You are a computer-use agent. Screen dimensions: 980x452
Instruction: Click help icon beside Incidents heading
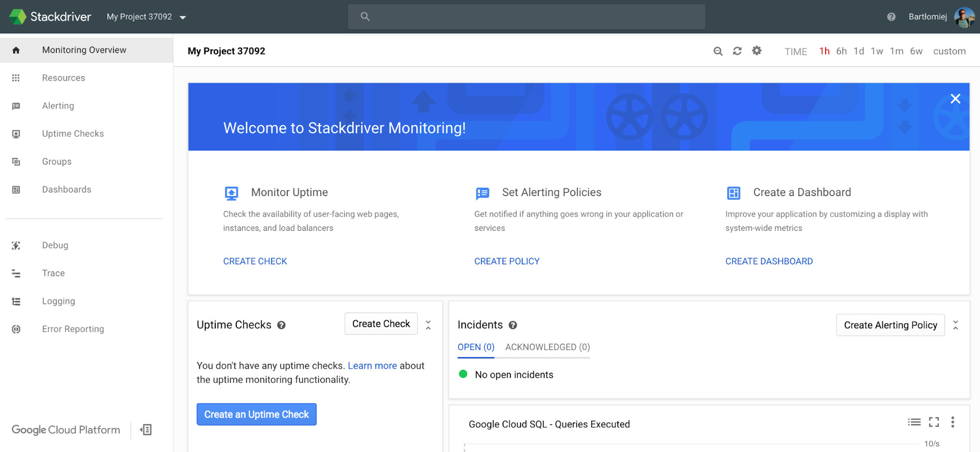point(513,325)
